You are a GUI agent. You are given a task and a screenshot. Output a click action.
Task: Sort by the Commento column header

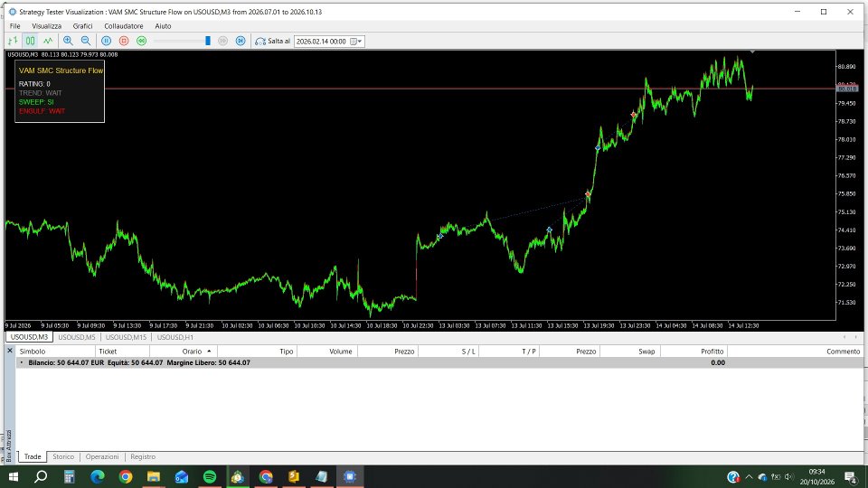click(796, 352)
